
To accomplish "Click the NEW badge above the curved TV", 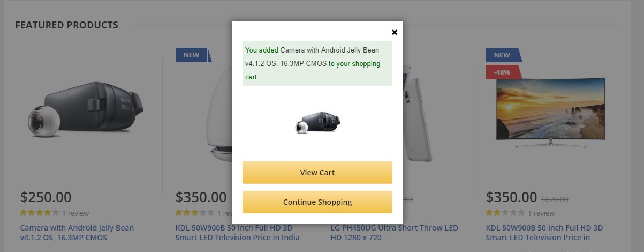I will pos(503,55).
